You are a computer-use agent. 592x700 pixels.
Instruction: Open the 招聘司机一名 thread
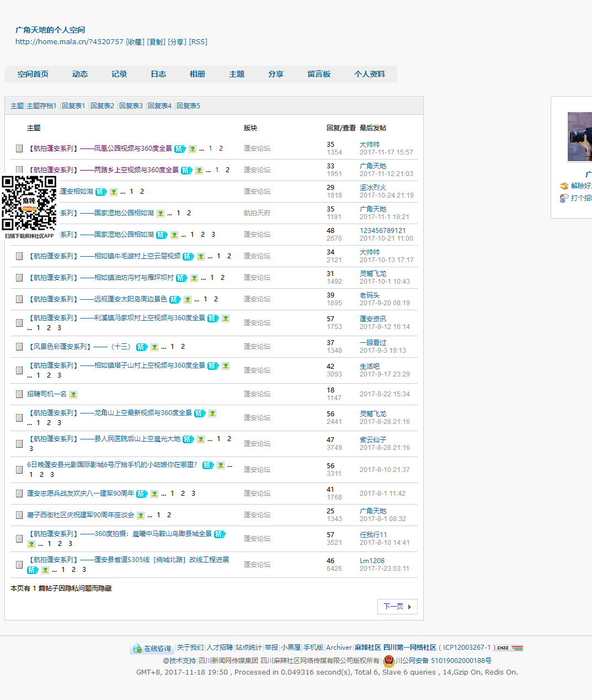47,394
